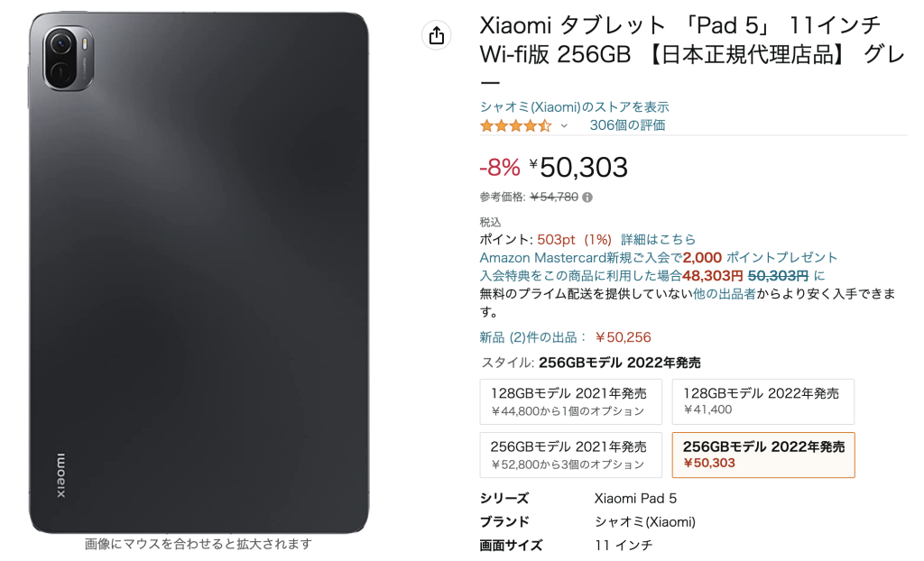Select 256GBモデル 2021年発売 style option
924x561 pixels.
pos(570,455)
